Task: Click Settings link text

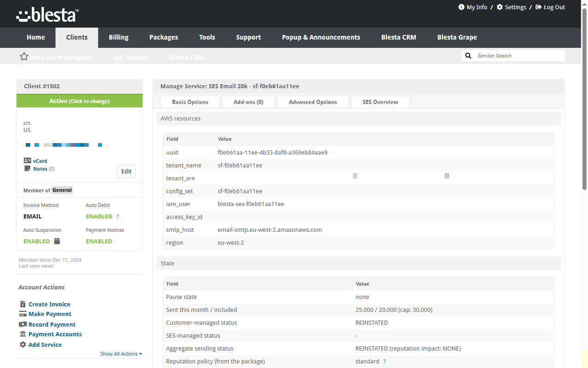Action: pos(515,7)
